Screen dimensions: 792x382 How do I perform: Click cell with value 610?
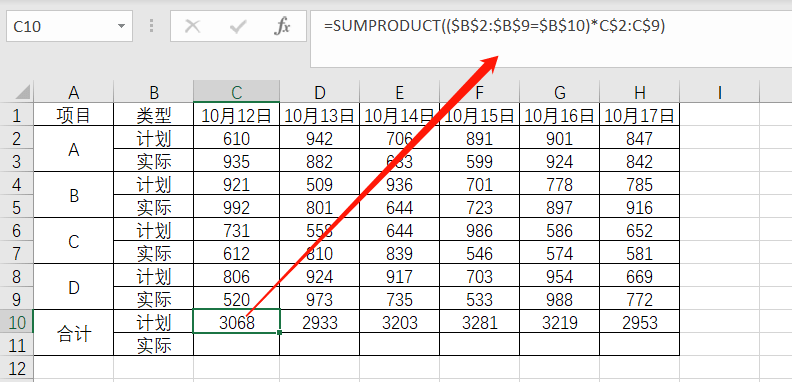tap(236, 138)
